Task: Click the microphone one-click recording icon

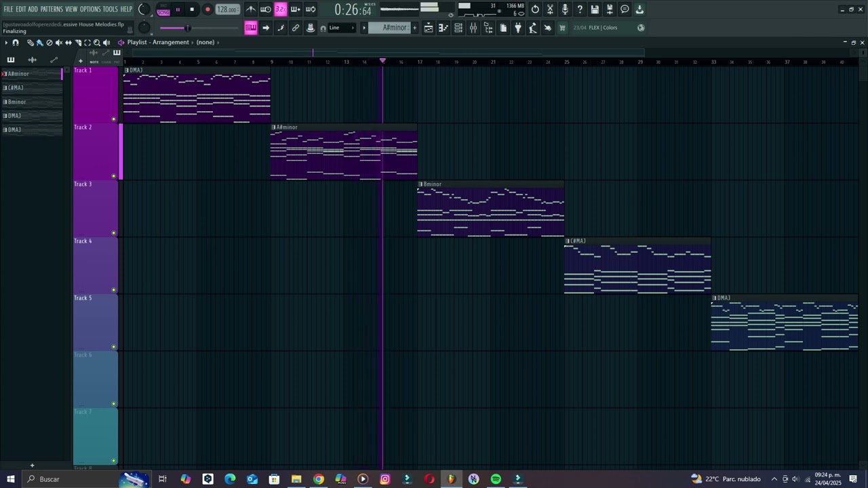Action: [x=565, y=9]
